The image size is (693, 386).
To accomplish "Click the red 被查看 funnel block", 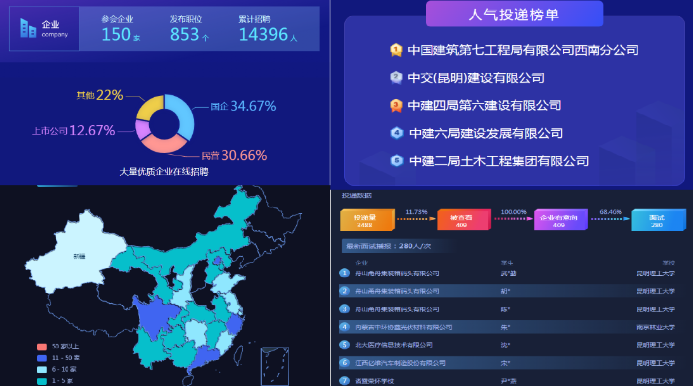I will tap(464, 219).
